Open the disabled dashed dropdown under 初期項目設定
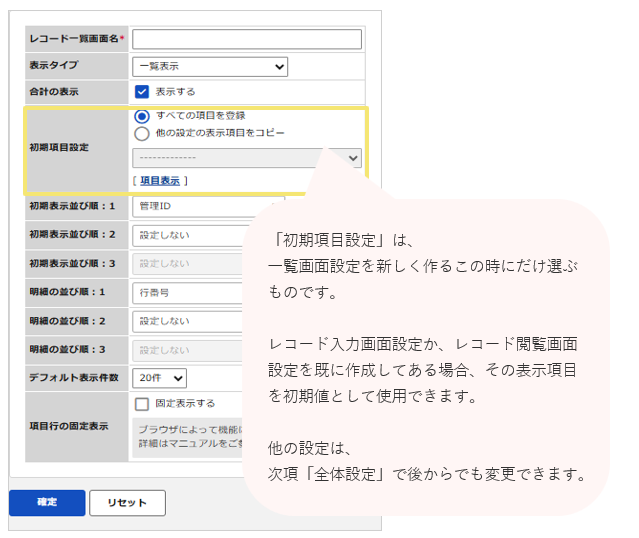Image resolution: width=639 pixels, height=538 pixels. pos(247,158)
